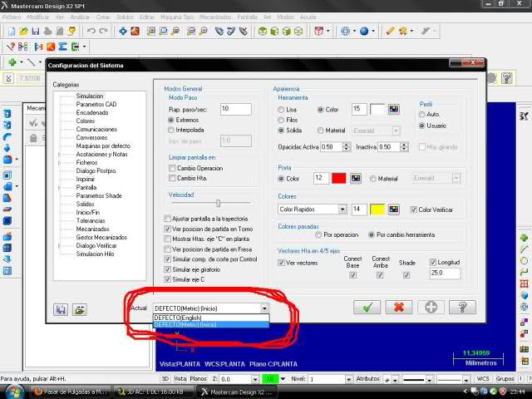Click the Mastercam taskbar button
532x399 pixels.
[239, 392]
